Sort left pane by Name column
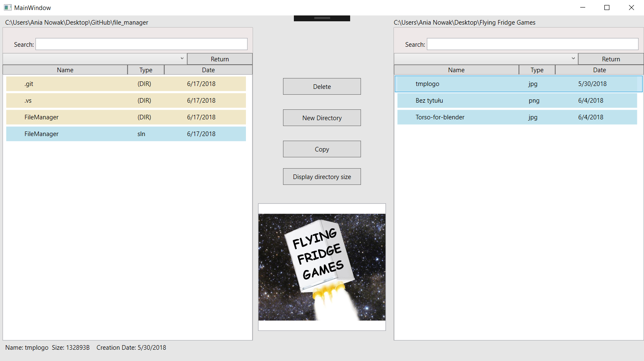Image resolution: width=644 pixels, height=361 pixels. click(65, 70)
